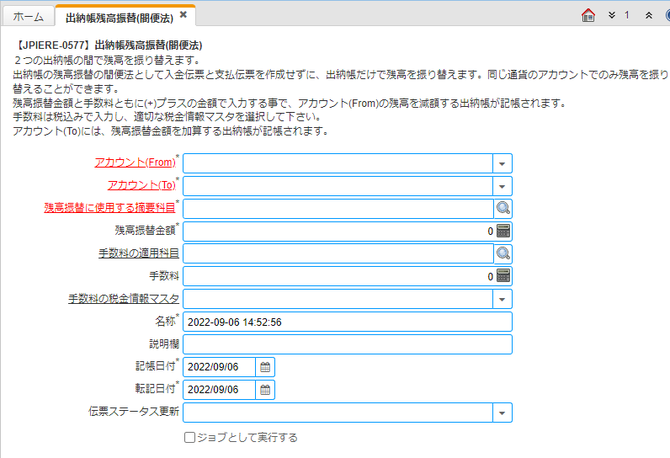Open the 伝票ステータス更新 dropdown arrow
This screenshot has width=670, height=458.
pos(502,413)
